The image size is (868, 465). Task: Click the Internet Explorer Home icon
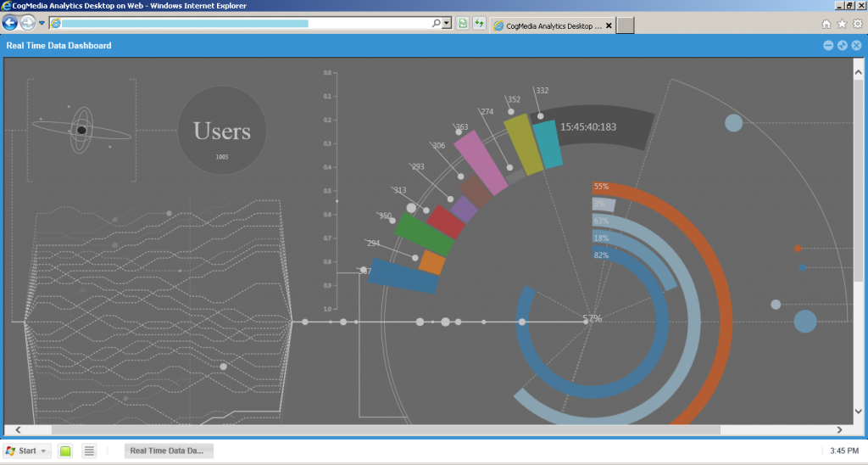(x=826, y=24)
